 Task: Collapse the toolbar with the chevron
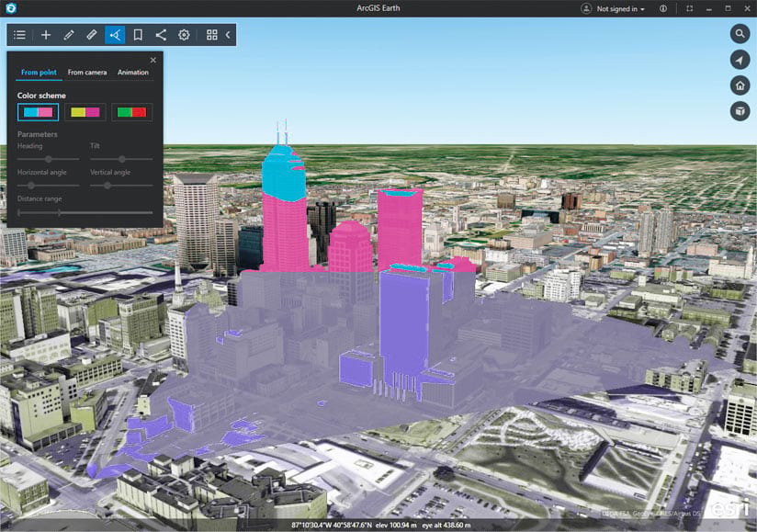tap(227, 35)
